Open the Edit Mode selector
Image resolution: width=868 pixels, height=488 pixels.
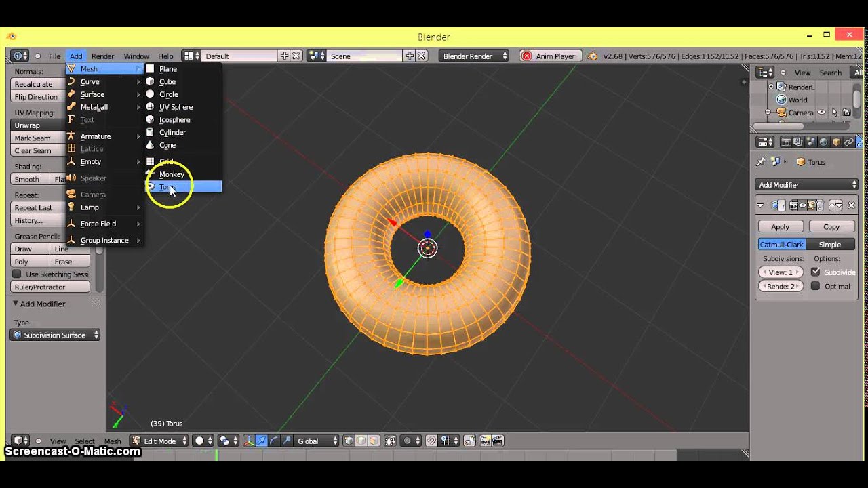point(159,441)
